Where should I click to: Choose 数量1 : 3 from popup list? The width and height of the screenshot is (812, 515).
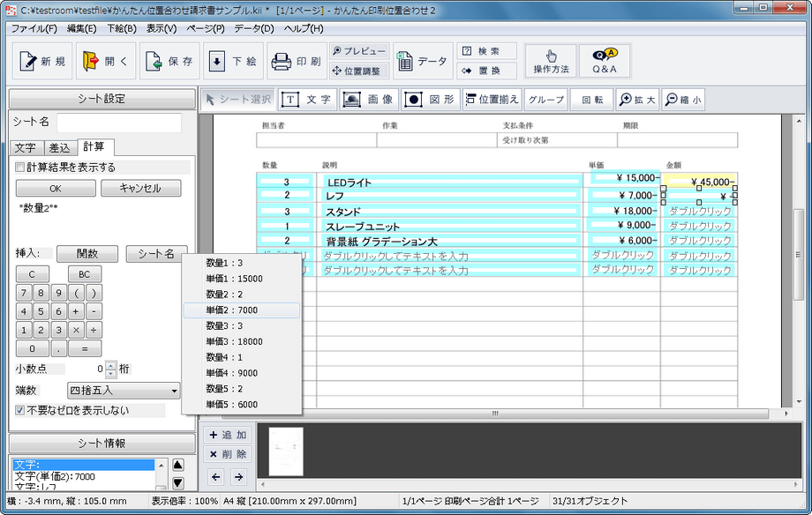click(242, 263)
